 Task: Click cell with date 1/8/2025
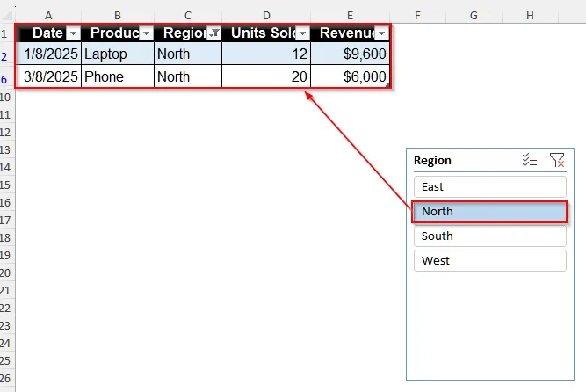click(48, 54)
